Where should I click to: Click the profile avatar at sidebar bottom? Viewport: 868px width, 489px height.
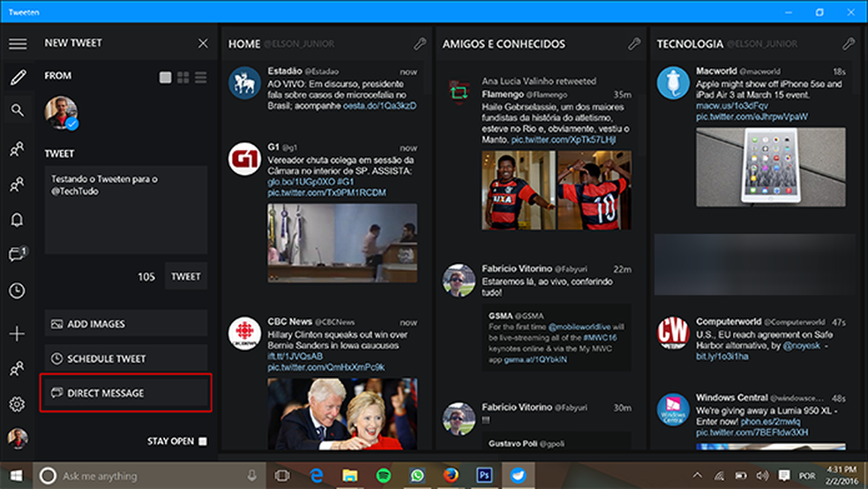click(x=17, y=438)
